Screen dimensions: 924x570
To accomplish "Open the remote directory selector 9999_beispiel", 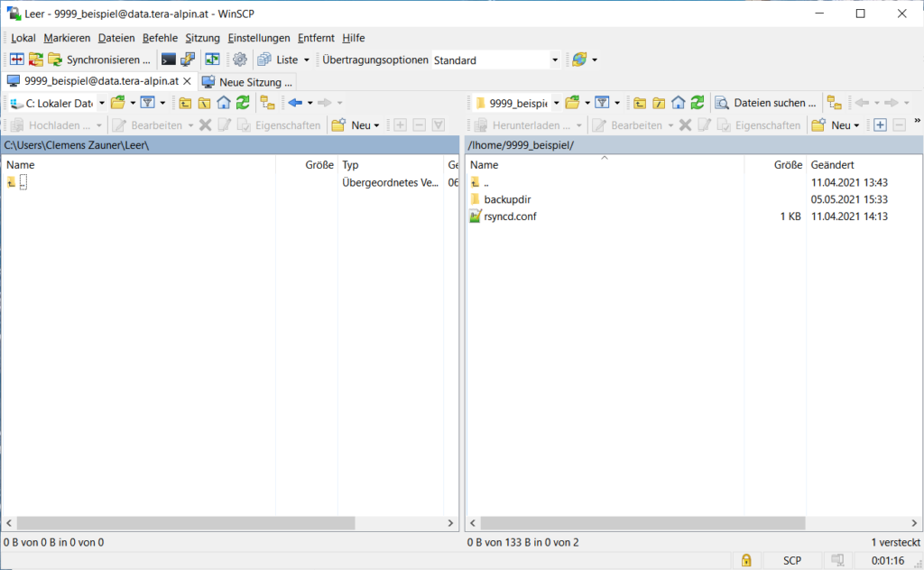I will [517, 103].
